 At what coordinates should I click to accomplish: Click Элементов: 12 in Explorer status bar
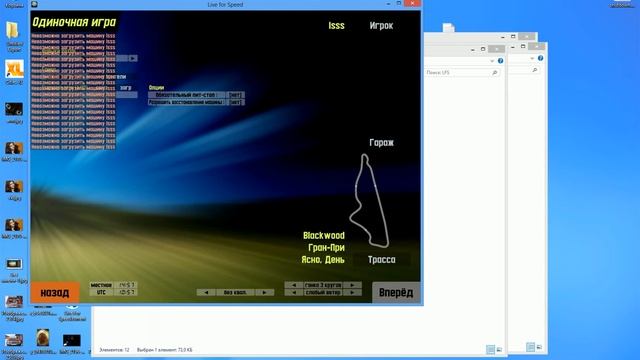pyautogui.click(x=114, y=350)
